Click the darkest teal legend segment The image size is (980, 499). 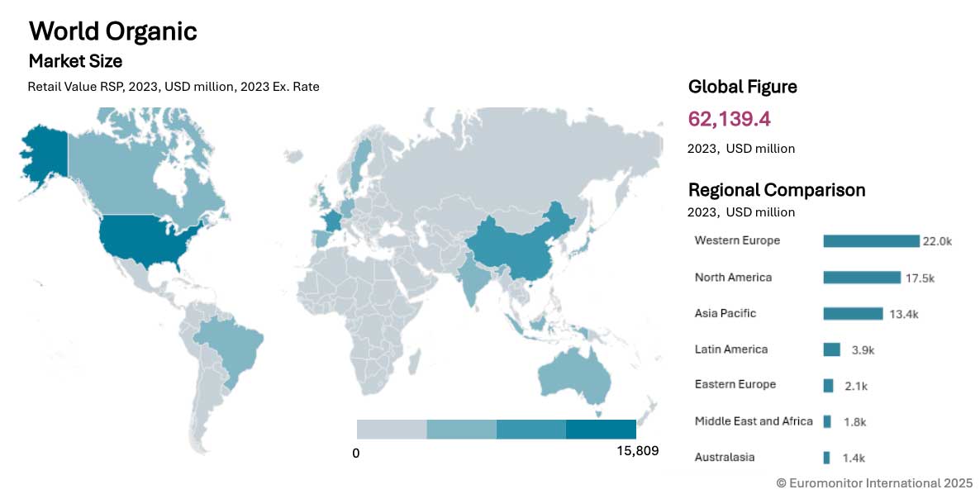pyautogui.click(x=601, y=430)
